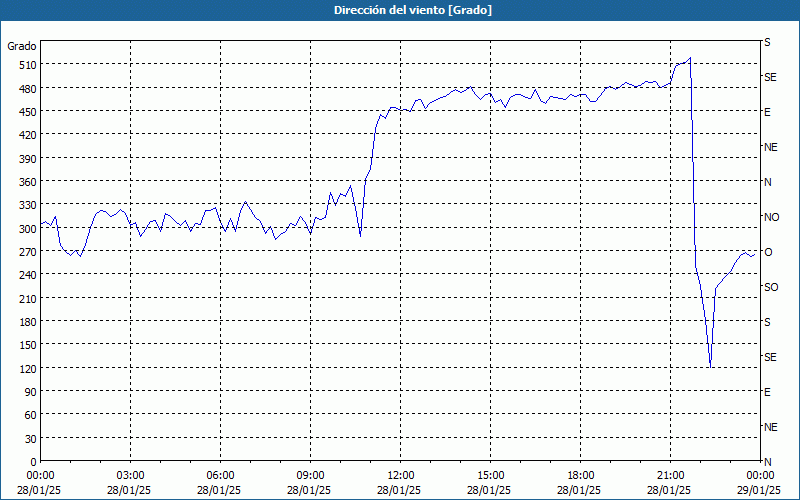Select the 120 degree axis value

(x=28, y=368)
